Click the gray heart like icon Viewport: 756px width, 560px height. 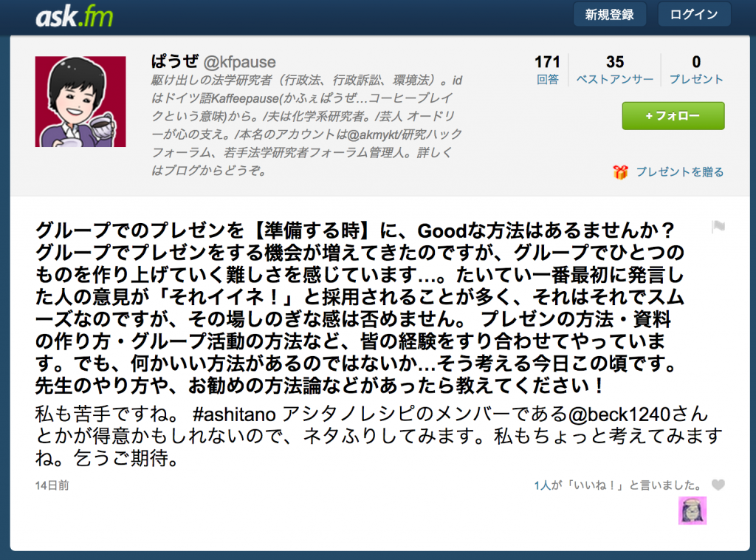point(718,485)
